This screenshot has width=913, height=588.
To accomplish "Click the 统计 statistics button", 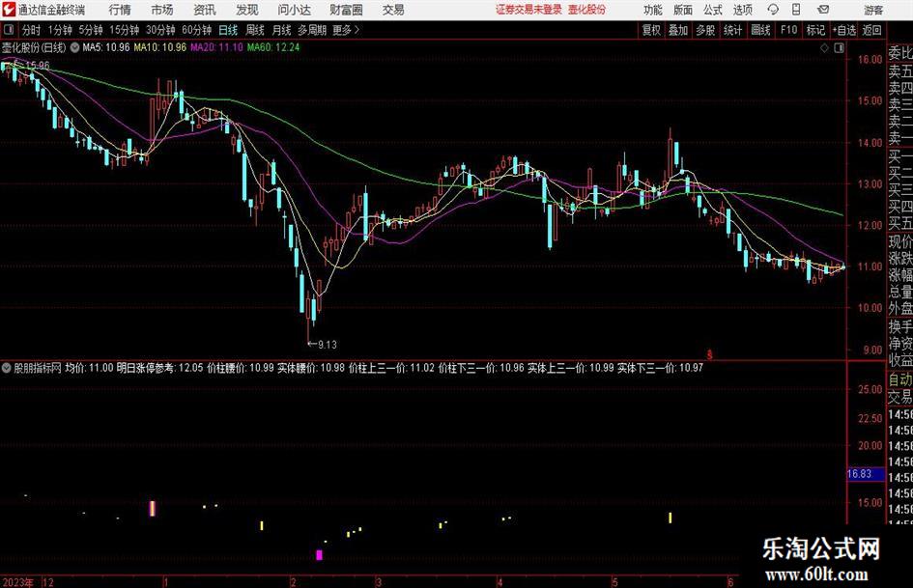I will 732,30.
